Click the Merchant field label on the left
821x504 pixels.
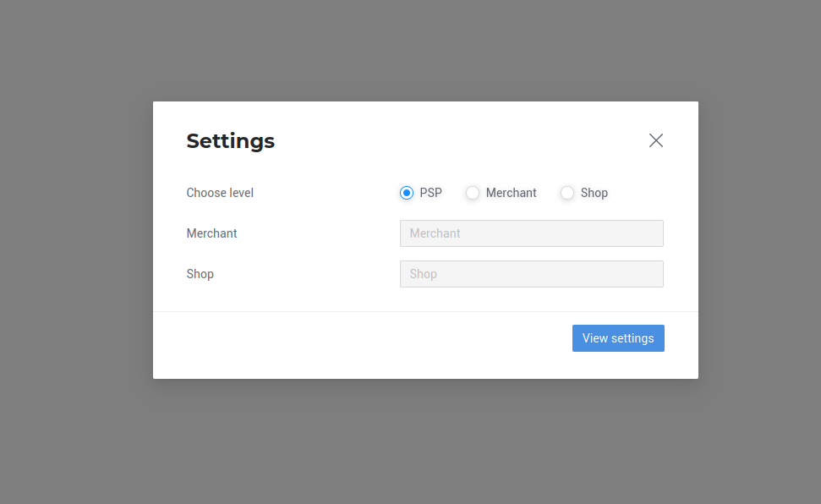pyautogui.click(x=211, y=233)
